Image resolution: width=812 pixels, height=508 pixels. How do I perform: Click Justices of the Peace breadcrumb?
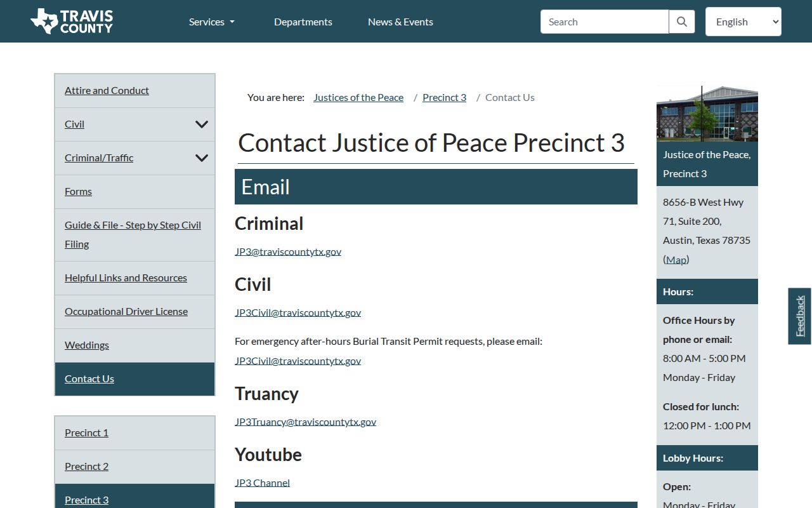[358, 97]
